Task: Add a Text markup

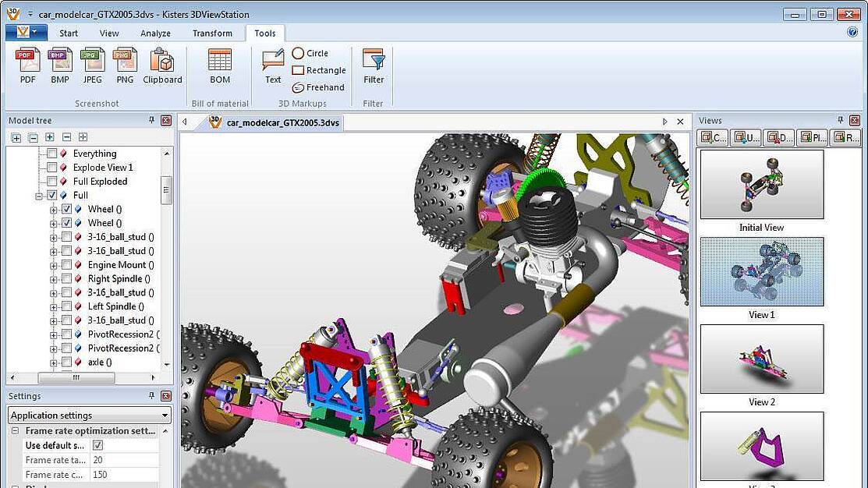Action: 273,66
